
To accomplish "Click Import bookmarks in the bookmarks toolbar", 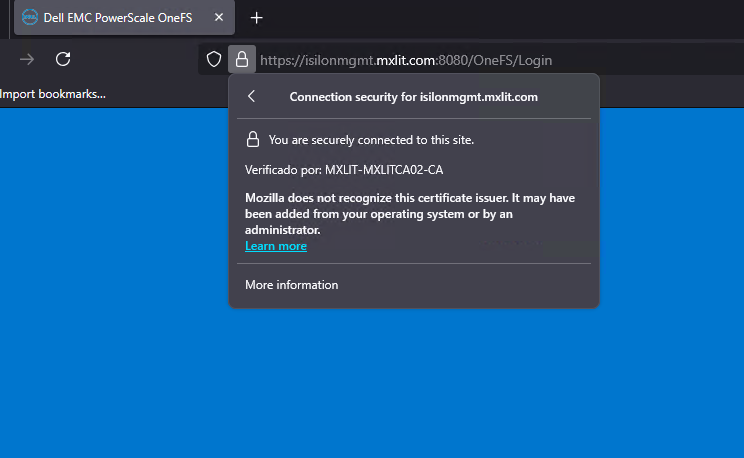I will pos(53,94).
